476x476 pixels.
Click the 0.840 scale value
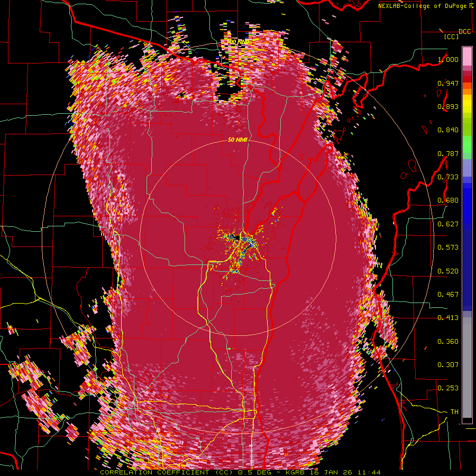click(448, 130)
